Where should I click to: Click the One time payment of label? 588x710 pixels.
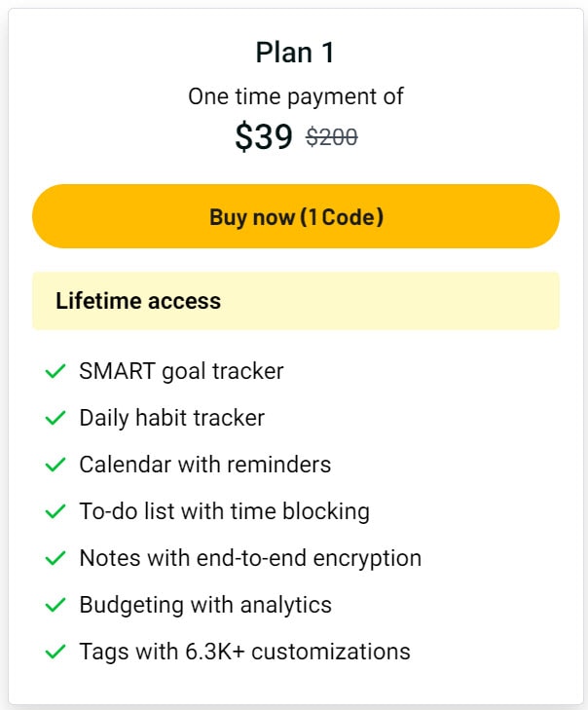[x=296, y=96]
